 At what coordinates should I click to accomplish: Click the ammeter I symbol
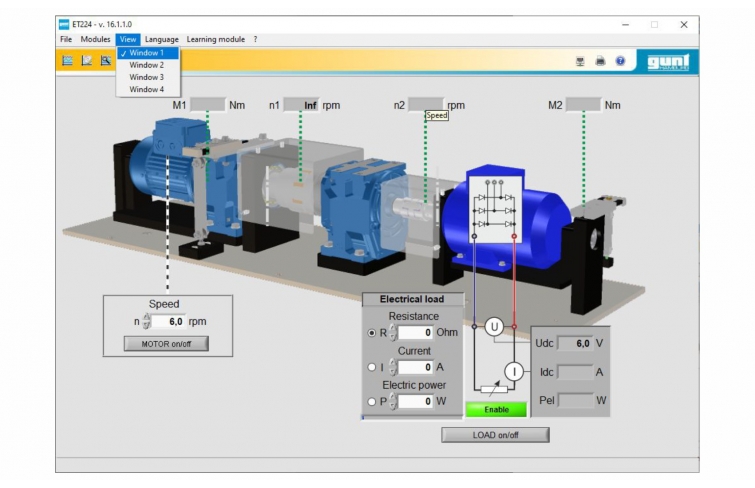(514, 371)
